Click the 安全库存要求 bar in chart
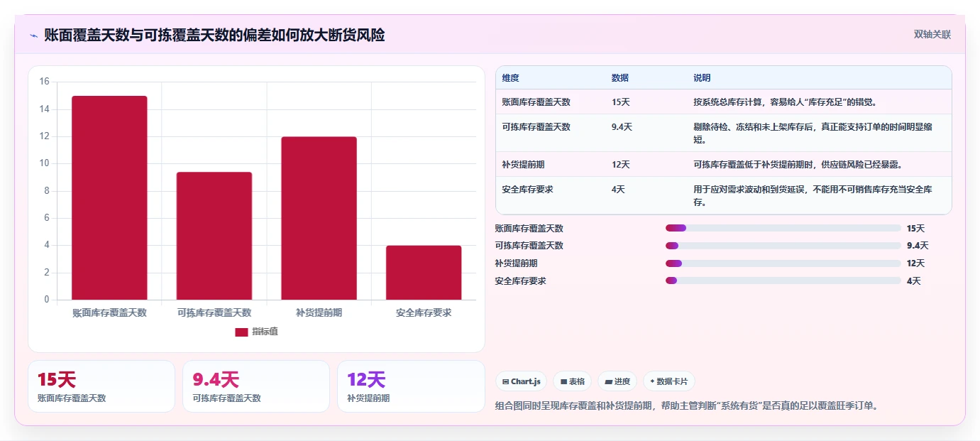Viewport: 980px width, 441px height. pos(424,273)
